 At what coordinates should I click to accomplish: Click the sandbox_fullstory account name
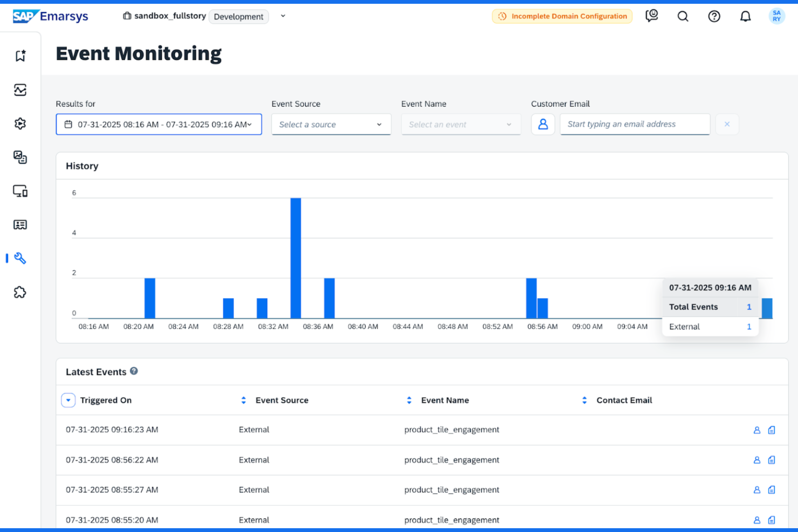coord(170,16)
